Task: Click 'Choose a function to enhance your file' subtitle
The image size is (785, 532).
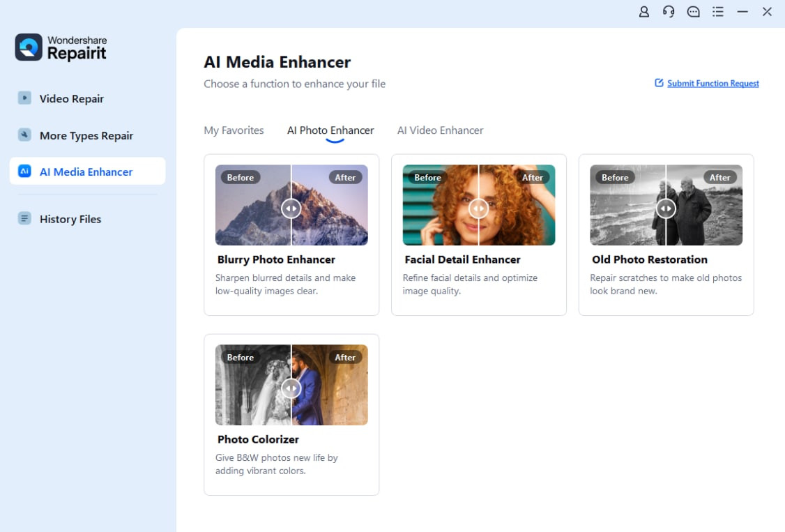Action: [x=294, y=84]
